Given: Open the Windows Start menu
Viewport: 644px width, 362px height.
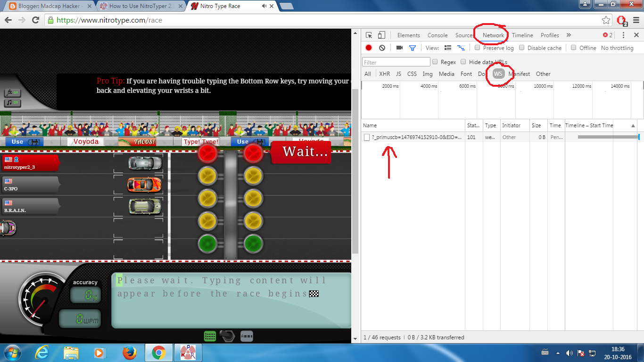Looking at the screenshot, I should click(x=12, y=353).
